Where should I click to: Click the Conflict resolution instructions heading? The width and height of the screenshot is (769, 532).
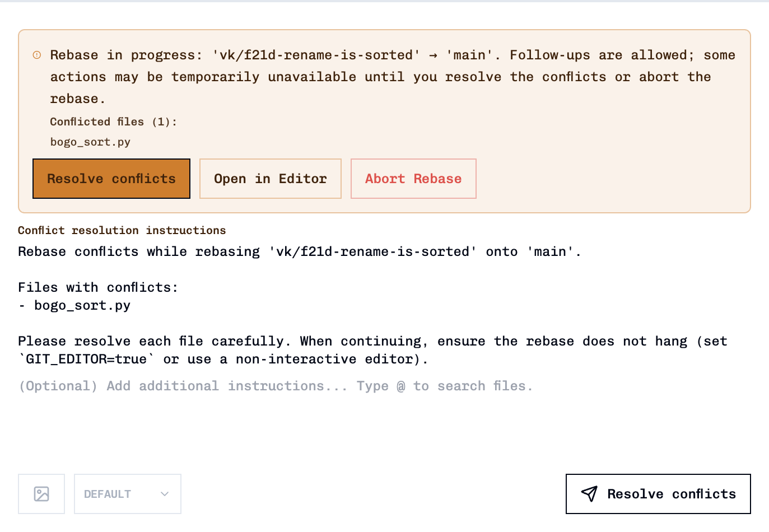tap(121, 230)
